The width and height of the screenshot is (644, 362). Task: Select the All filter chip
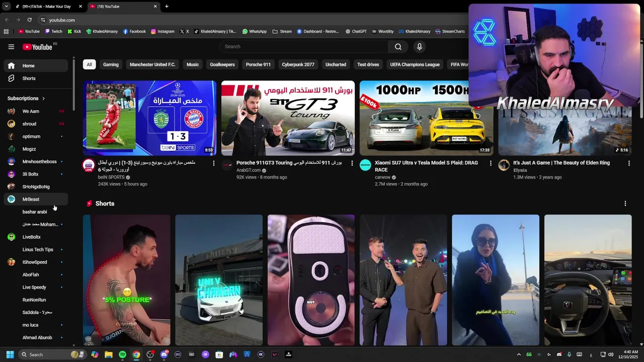pos(89,64)
